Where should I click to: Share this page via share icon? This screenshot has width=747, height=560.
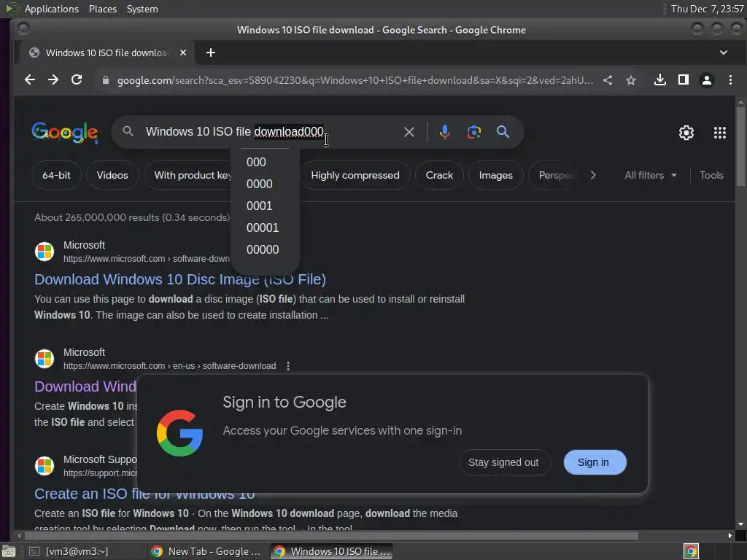pyautogui.click(x=608, y=80)
